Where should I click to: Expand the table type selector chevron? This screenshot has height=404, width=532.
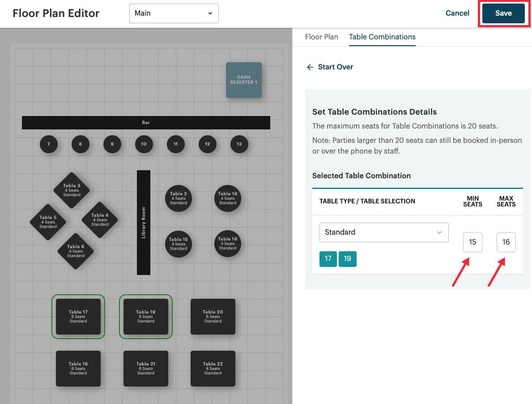click(x=439, y=232)
